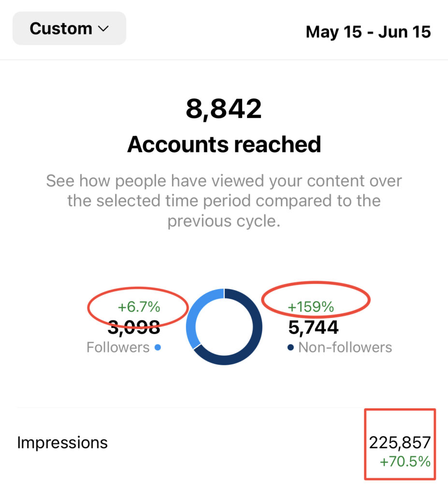Click the +6.7% followers growth figure
This screenshot has height=495, width=448.
(139, 307)
